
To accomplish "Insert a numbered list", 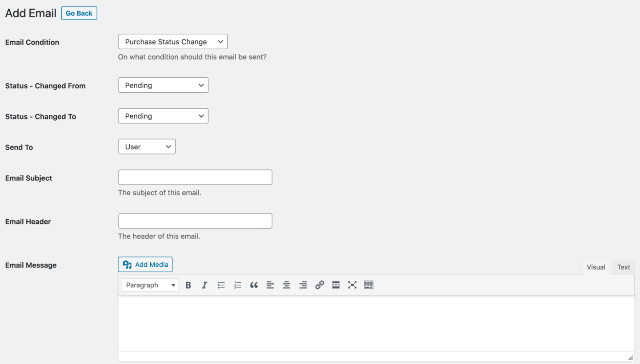I will point(237,285).
